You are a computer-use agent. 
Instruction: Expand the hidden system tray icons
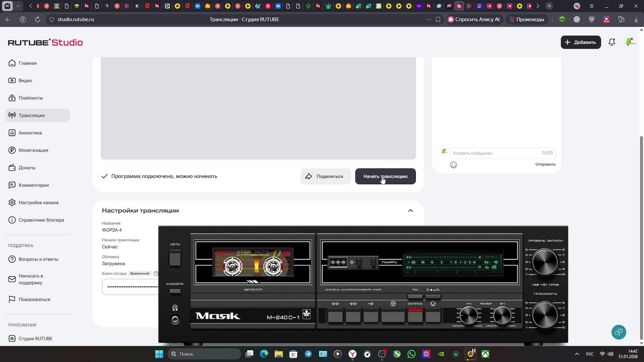[x=577, y=354]
